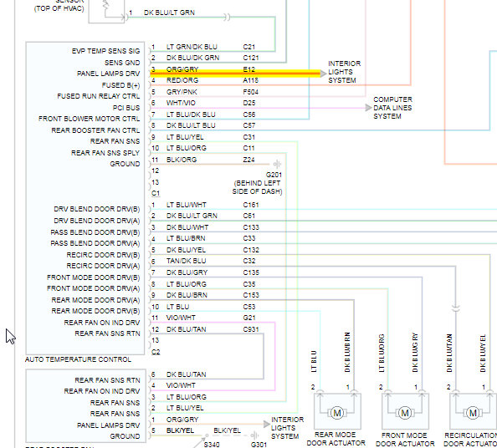Click circuit code G21
Viewport: 497px width, 448px height.
[x=248, y=318]
